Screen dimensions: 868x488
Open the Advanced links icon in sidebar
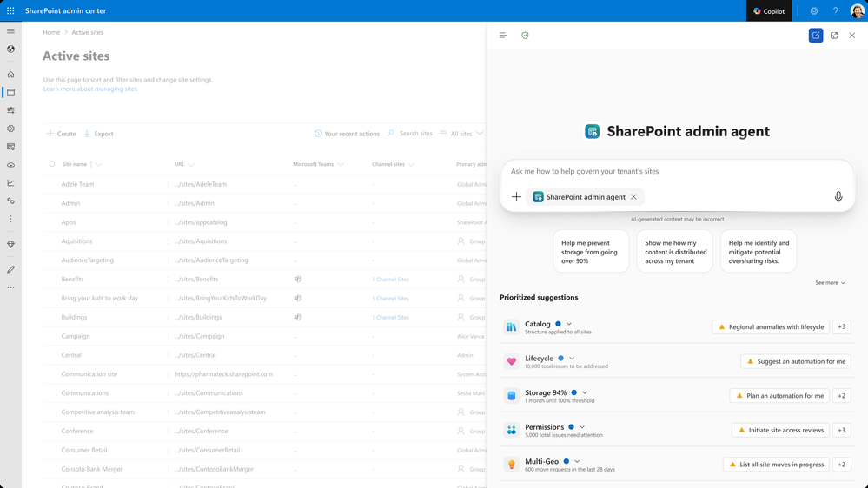tap(10, 201)
